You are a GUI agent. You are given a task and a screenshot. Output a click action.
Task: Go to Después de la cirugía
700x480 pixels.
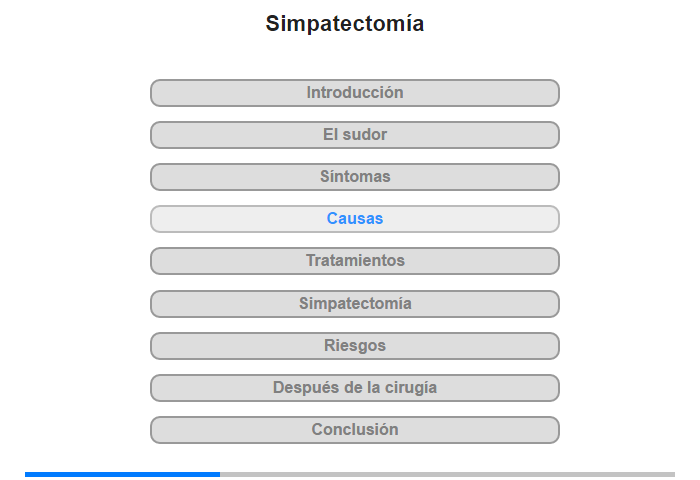(x=355, y=388)
